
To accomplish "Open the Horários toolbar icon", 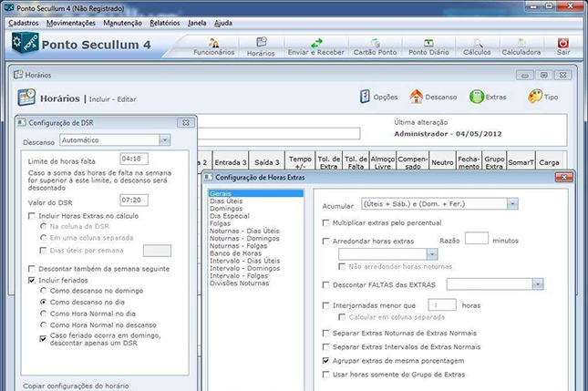I will coord(261,46).
